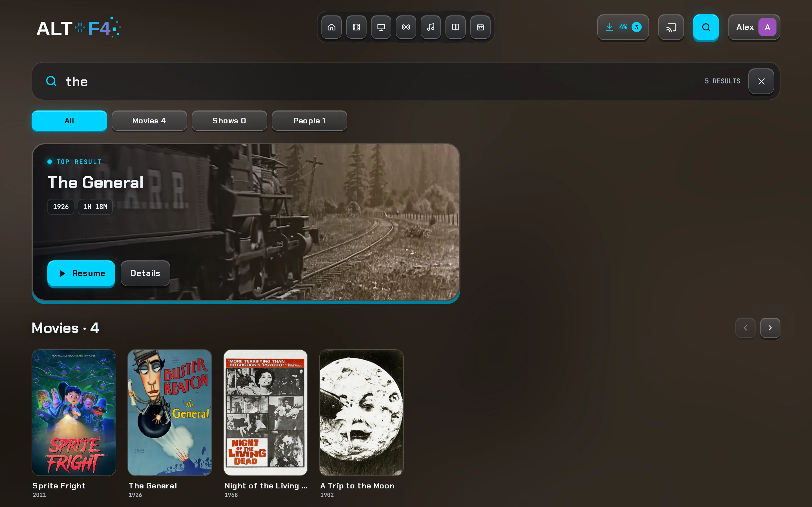This screenshot has width=812, height=507.
Task: Open the Sprite Fright poster thumbnail
Action: (74, 412)
